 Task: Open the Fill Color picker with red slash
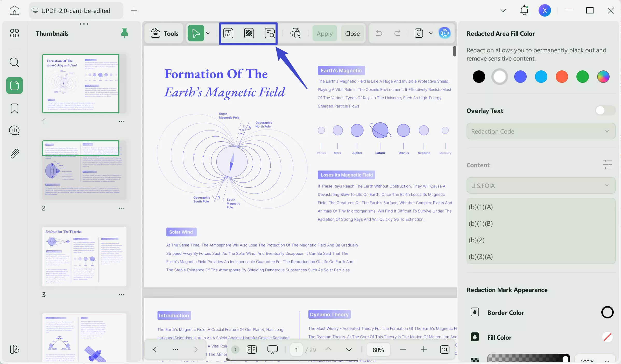pyautogui.click(x=607, y=337)
